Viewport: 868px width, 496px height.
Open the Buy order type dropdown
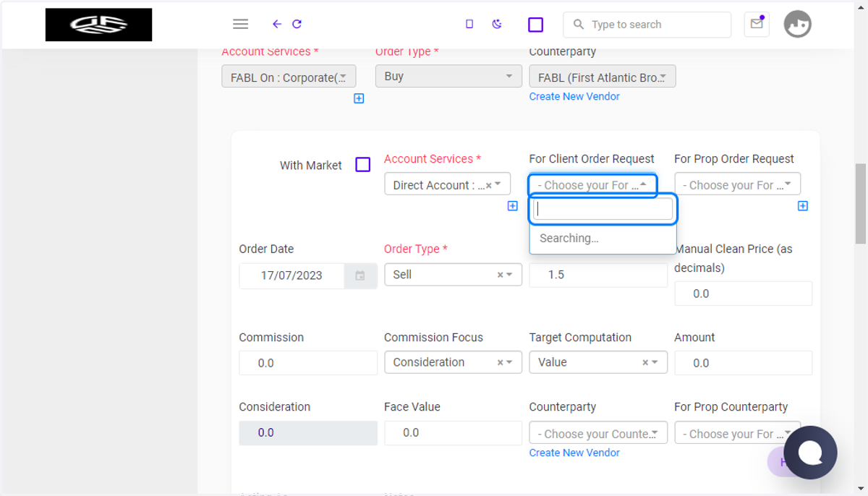point(448,77)
